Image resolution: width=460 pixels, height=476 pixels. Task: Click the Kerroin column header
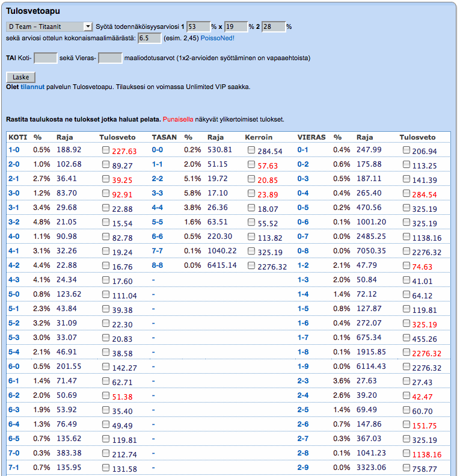tap(259, 137)
